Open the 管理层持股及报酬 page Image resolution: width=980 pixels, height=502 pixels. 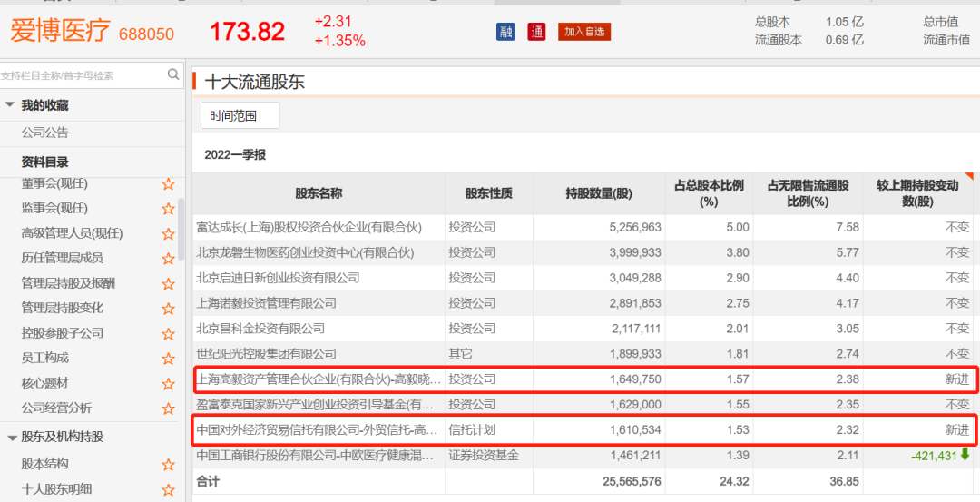pyautogui.click(x=68, y=283)
